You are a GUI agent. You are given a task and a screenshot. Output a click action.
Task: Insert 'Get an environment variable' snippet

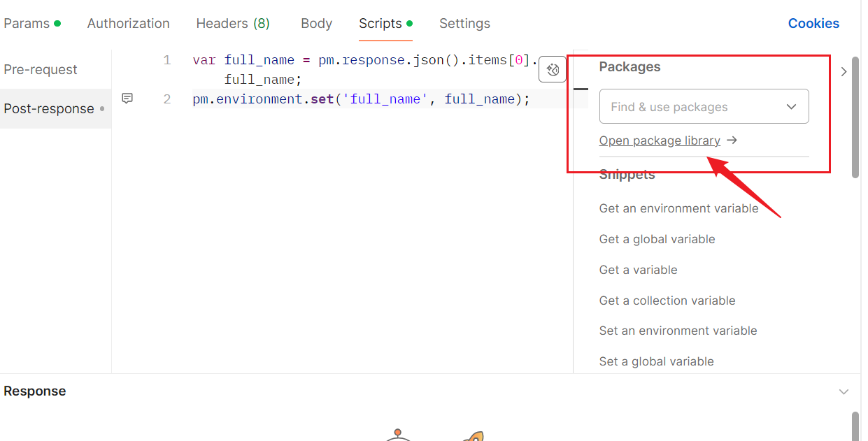[678, 208]
